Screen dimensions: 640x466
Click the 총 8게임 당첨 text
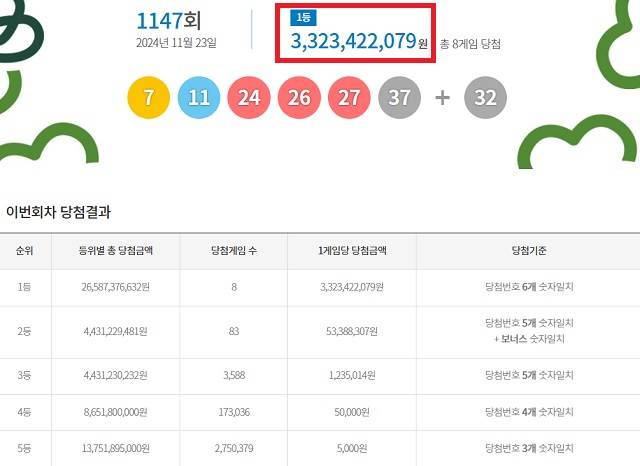(470, 44)
